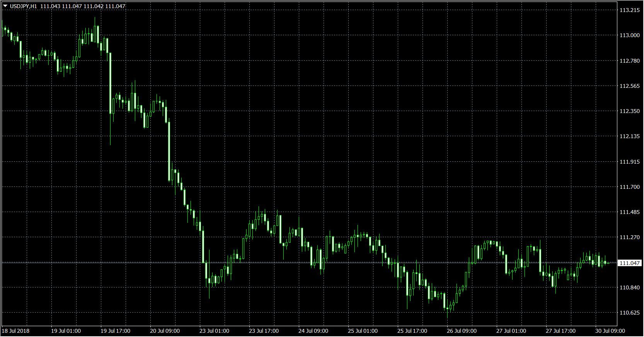
Task: Select the current price tag 111.047
Action: (630, 263)
